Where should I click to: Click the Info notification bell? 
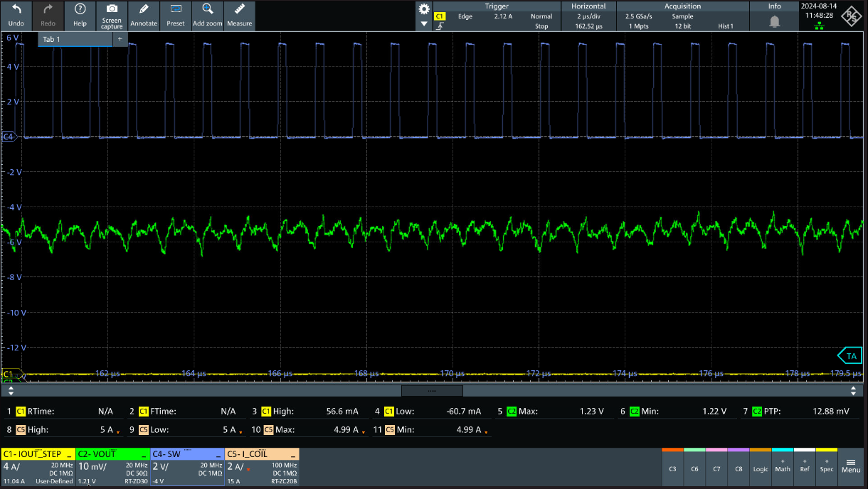pyautogui.click(x=775, y=22)
